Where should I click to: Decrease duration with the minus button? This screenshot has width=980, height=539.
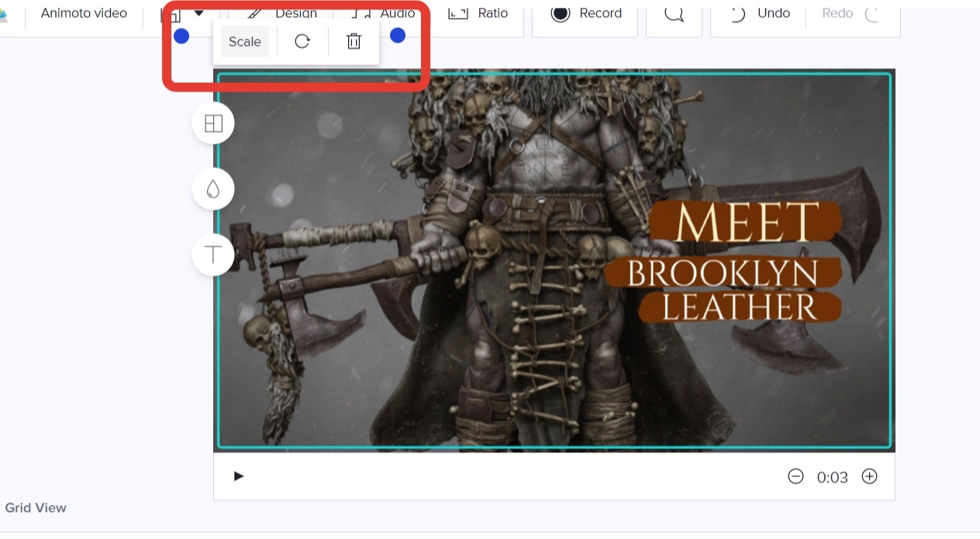click(x=795, y=476)
